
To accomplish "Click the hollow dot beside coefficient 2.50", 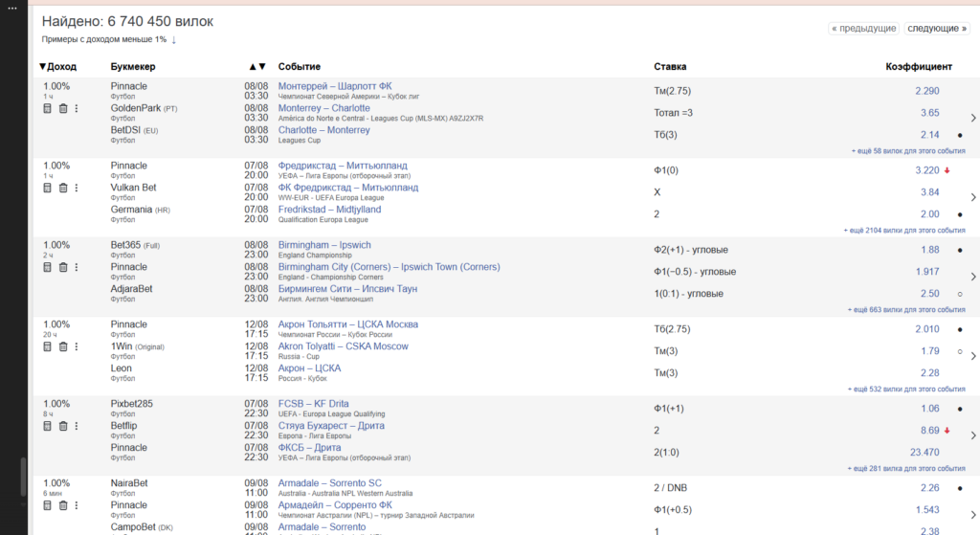I will tap(960, 294).
